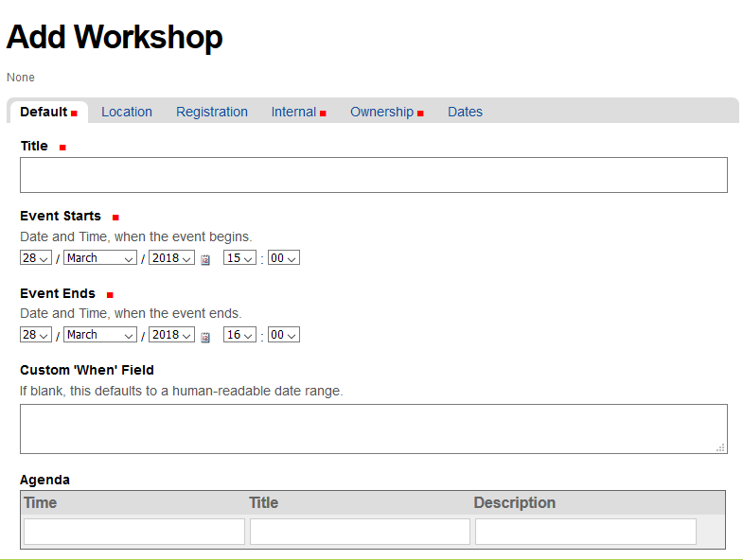Open the Event Ends minute dropdown
Image resolution: width=743 pixels, height=560 pixels.
[284, 335]
